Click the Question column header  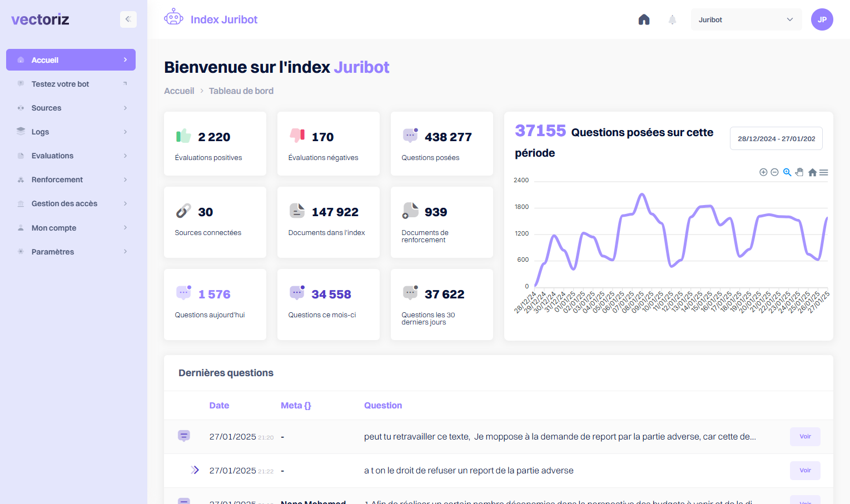pyautogui.click(x=383, y=405)
